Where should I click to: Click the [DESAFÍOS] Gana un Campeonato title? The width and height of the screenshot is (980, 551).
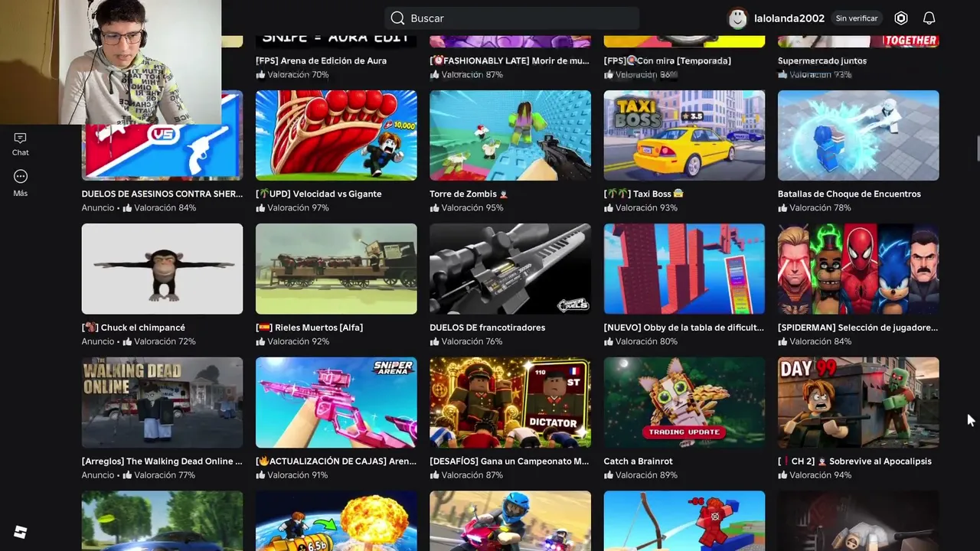509,461
